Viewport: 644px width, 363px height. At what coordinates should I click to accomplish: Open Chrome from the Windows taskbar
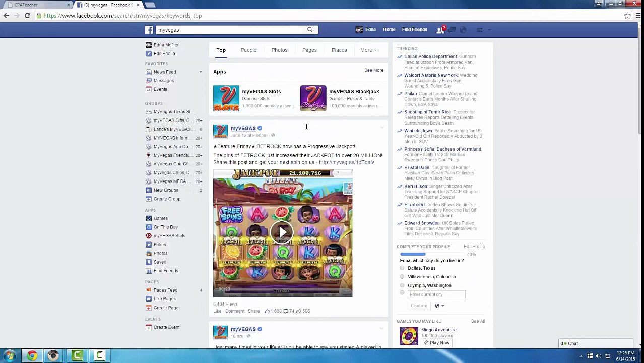click(x=32, y=356)
